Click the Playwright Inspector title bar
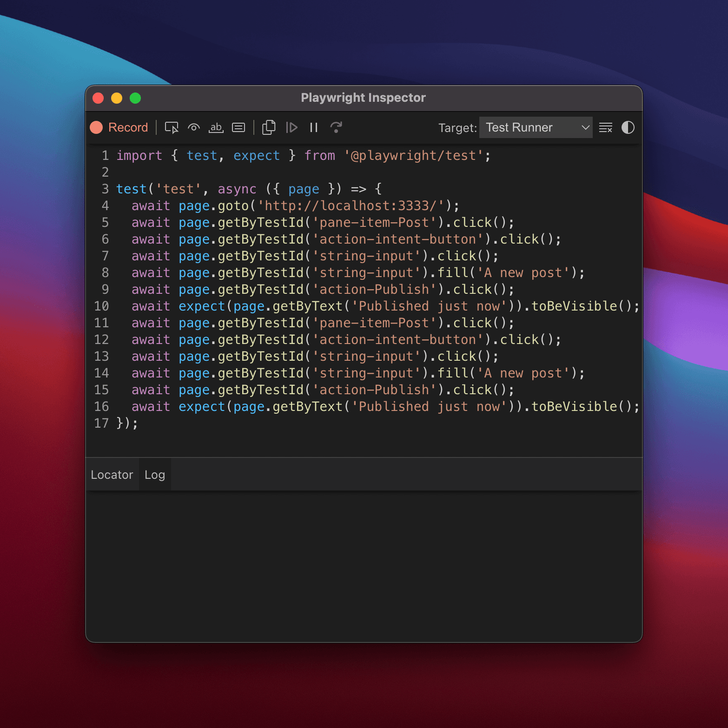728x728 pixels. tap(364, 98)
